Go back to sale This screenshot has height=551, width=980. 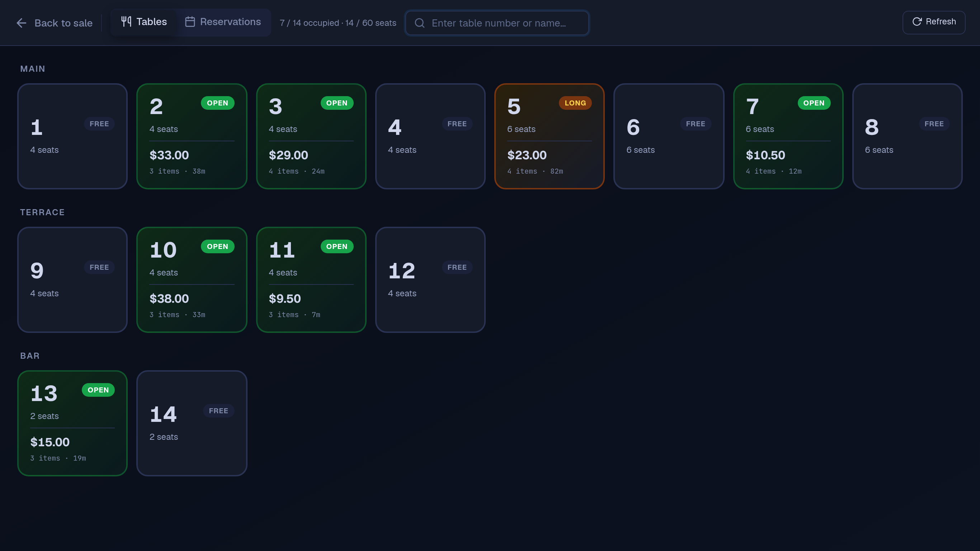pyautogui.click(x=55, y=23)
